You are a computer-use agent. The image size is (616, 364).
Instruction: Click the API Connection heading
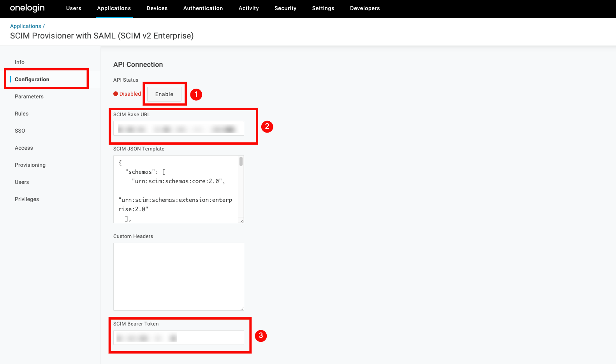coord(138,65)
